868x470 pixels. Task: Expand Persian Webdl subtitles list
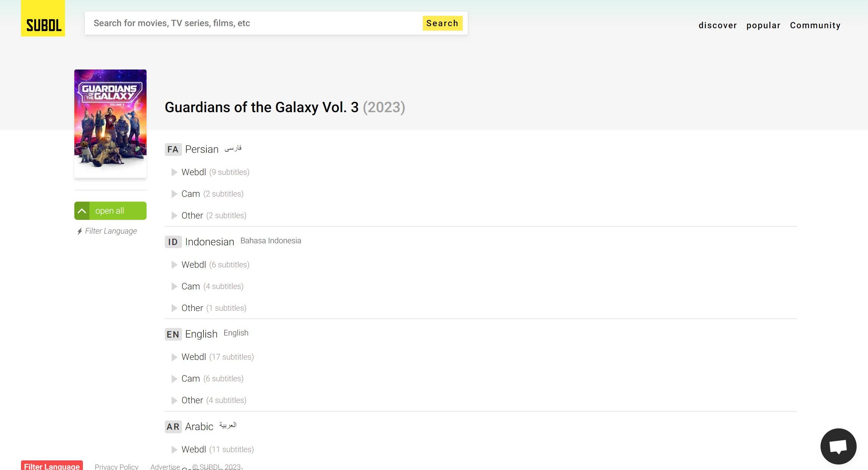tap(174, 172)
